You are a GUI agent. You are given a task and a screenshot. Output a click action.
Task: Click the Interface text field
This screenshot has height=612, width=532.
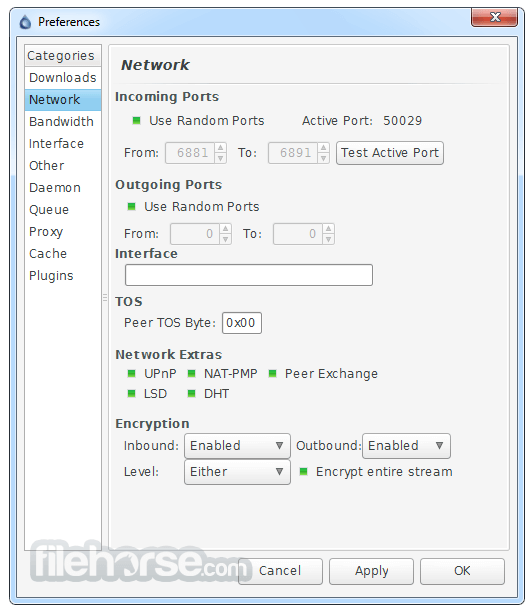pyautogui.click(x=249, y=275)
